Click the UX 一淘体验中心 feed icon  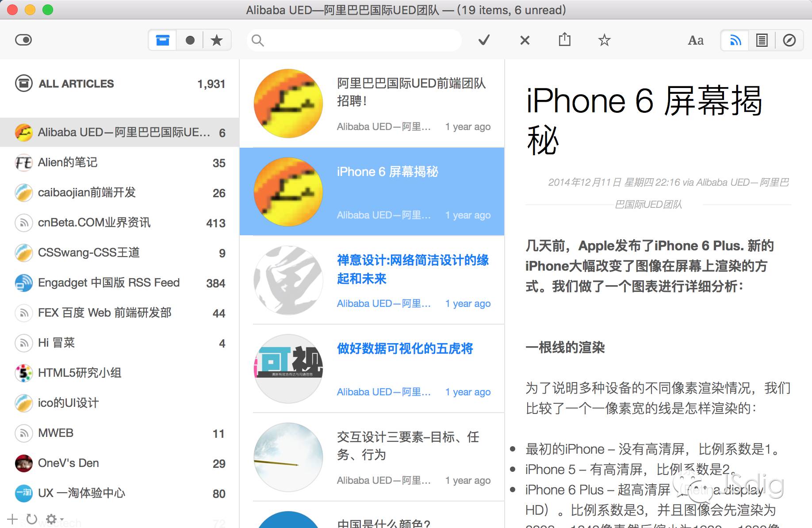(x=23, y=494)
